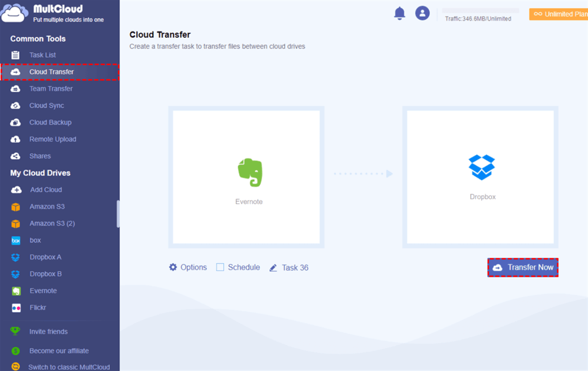Image resolution: width=588 pixels, height=371 pixels.
Task: Click Transfer Now button
Action: tap(523, 268)
